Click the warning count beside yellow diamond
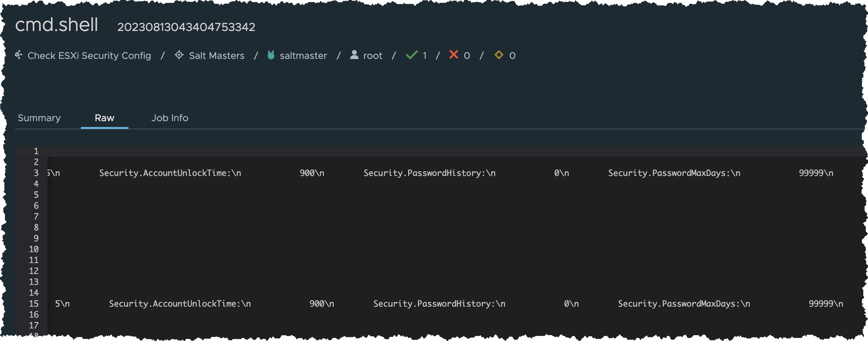Screen dimensions: 868x341 (512, 55)
